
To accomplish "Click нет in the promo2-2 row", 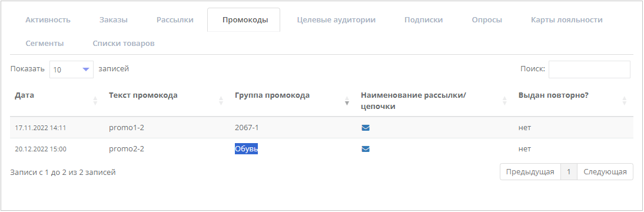I will pos(525,149).
